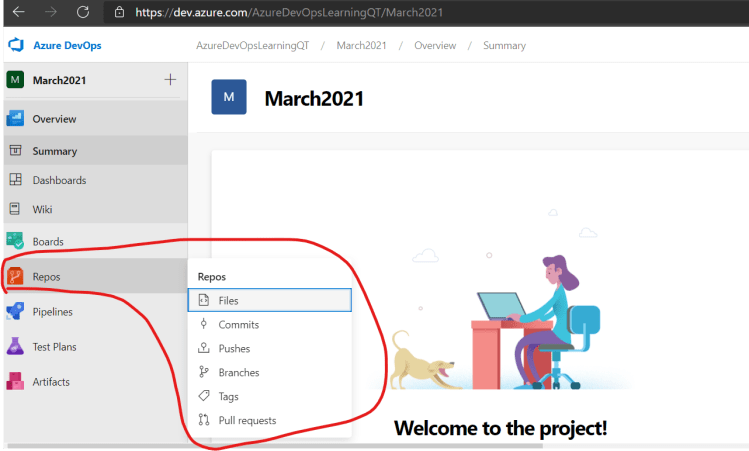
Task: Click the Tags icon in flyout
Action: coord(204,396)
